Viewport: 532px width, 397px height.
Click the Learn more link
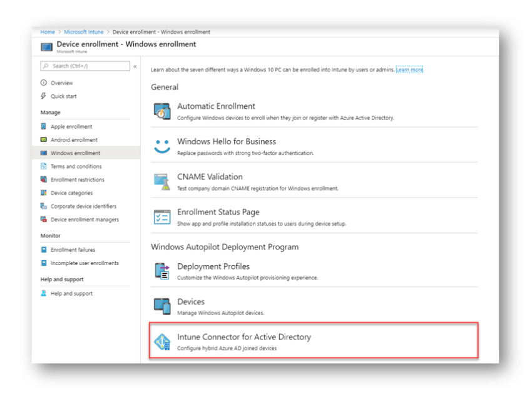tap(409, 69)
